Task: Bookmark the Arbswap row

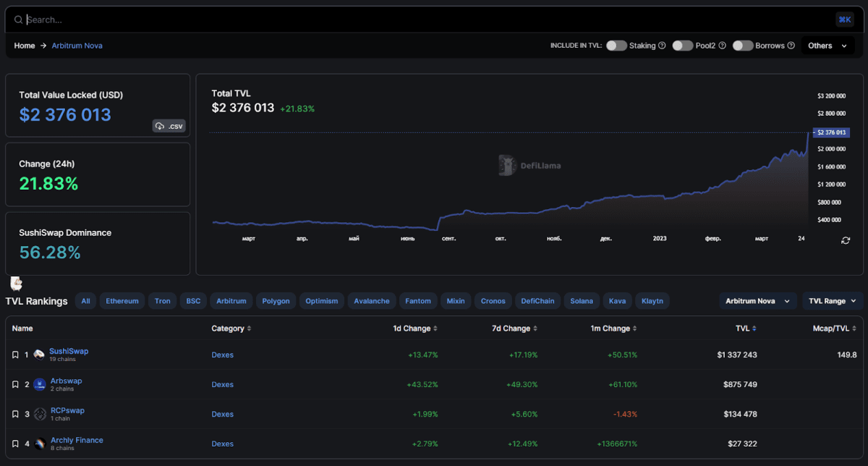Action: 15,385
